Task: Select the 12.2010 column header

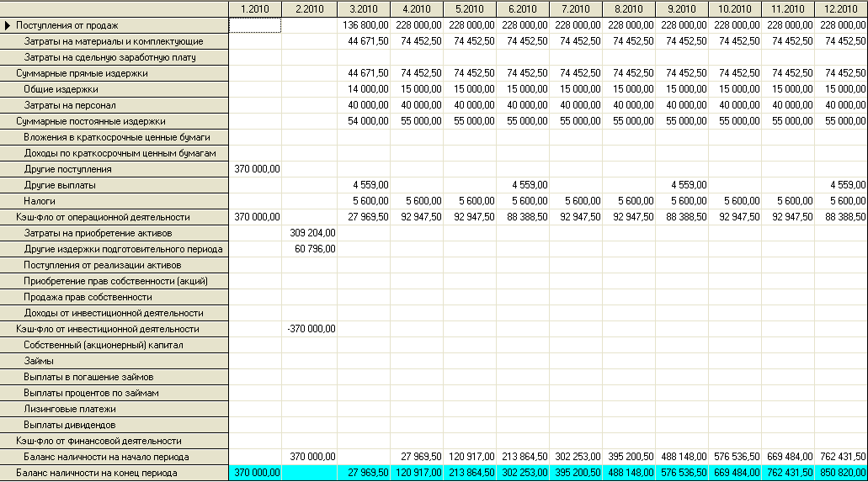Action: pyautogui.click(x=841, y=9)
